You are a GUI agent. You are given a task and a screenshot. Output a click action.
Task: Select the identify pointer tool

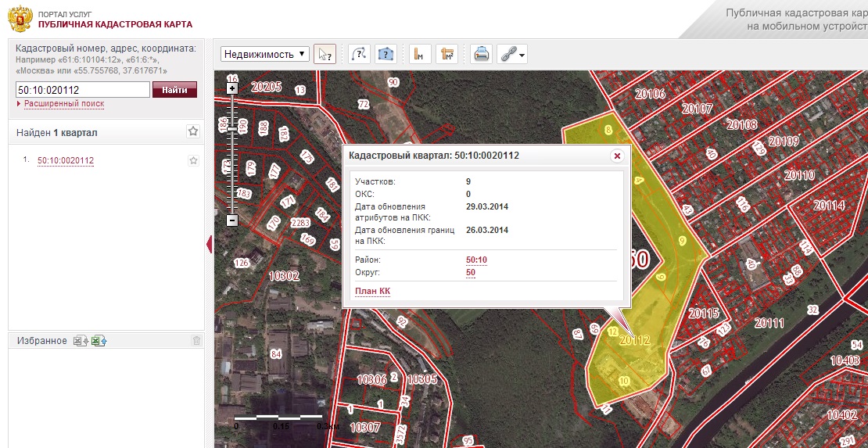pyautogui.click(x=324, y=54)
